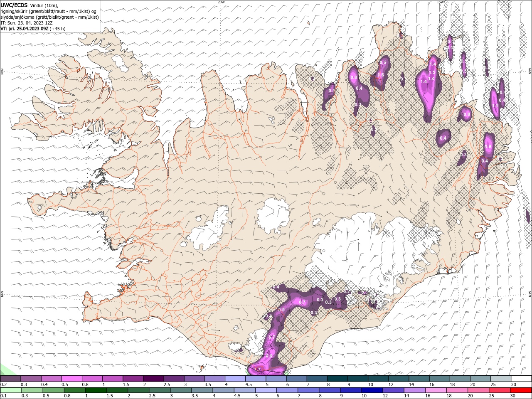The image size is (532, 399).
Task: Click the 1.1 snowfall value off northeast coast
Action: (x=495, y=106)
